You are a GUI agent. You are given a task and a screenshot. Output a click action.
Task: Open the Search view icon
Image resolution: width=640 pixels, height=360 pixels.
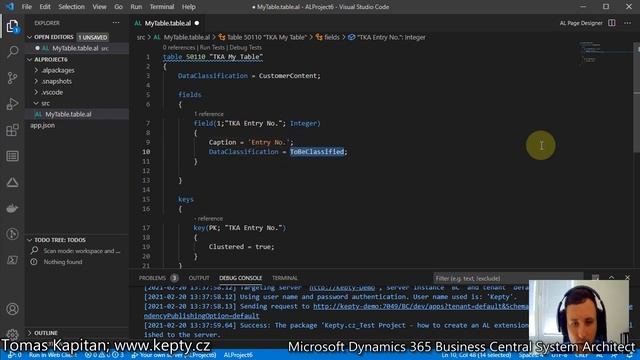point(12,52)
